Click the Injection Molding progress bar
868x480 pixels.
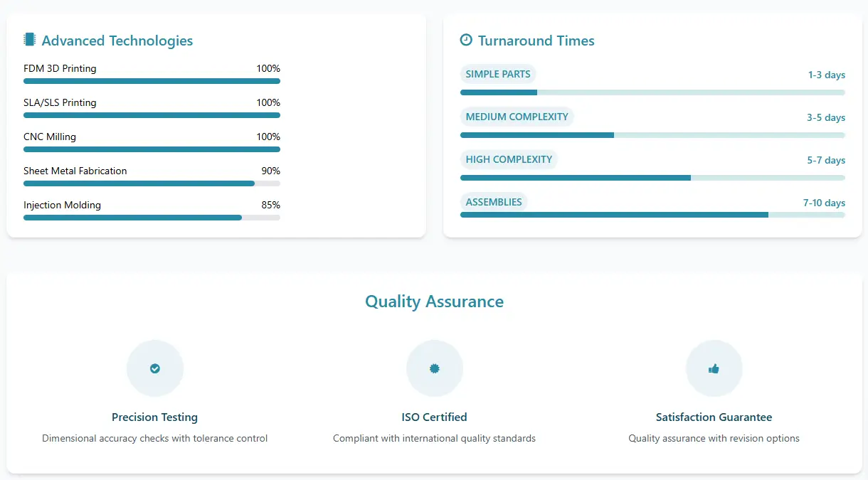[x=152, y=218]
